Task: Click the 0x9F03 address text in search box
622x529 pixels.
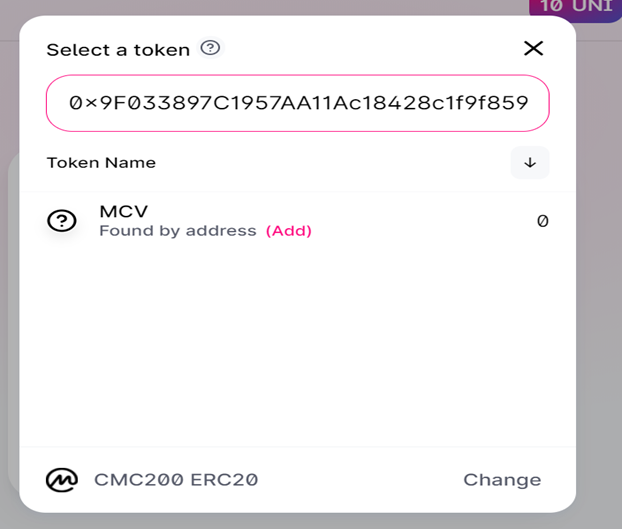Action: coord(298,103)
